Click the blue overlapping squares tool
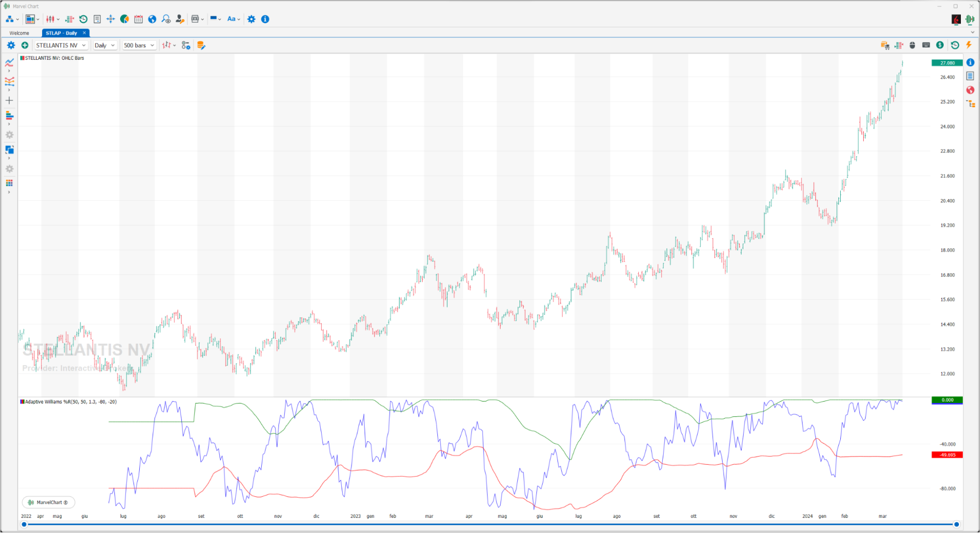 (9, 150)
